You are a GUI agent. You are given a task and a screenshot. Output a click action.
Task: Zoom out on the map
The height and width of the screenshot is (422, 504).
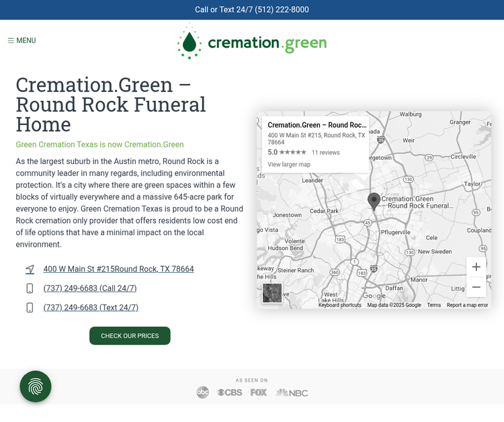(x=476, y=287)
